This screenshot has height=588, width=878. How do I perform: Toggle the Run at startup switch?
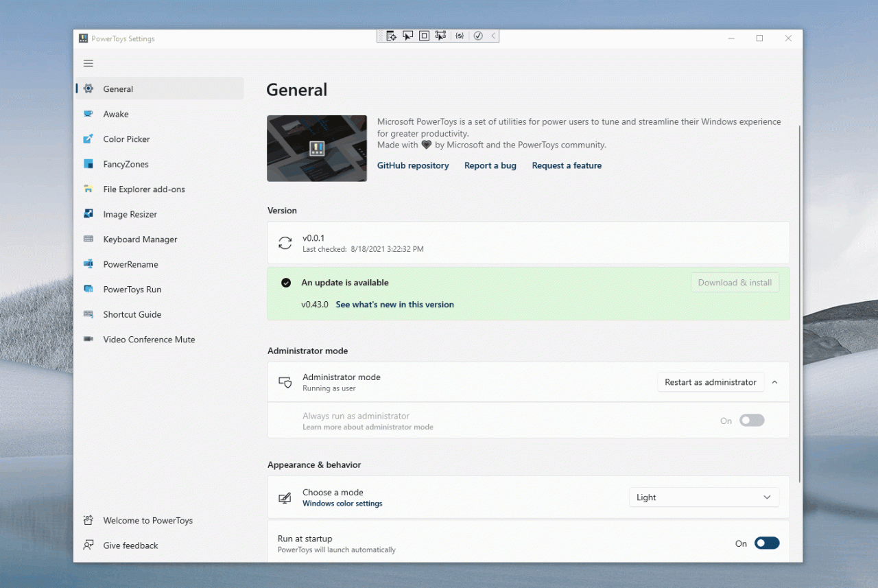(767, 543)
